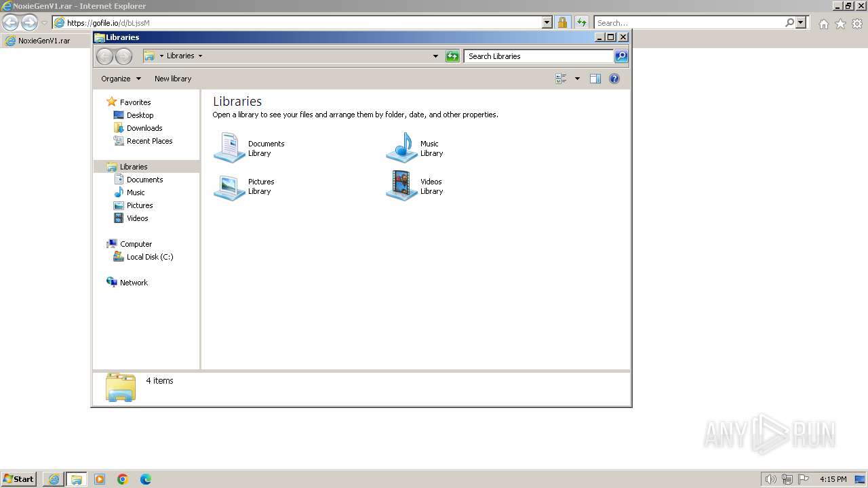Open the Documents library icon
The image size is (868, 488).
coord(229,148)
